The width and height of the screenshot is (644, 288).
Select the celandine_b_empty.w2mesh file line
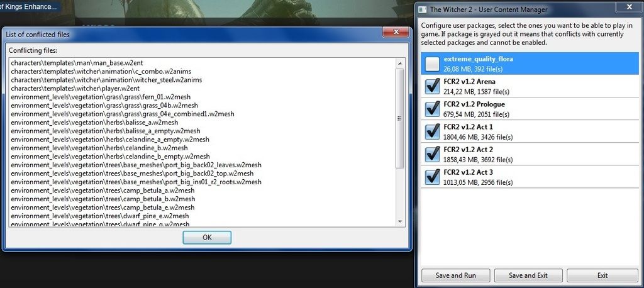coord(110,157)
